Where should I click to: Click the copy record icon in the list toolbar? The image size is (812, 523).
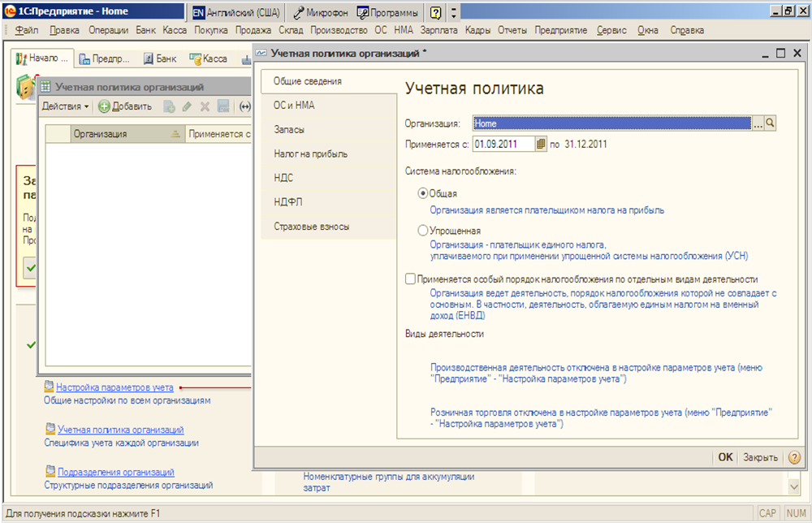(169, 106)
